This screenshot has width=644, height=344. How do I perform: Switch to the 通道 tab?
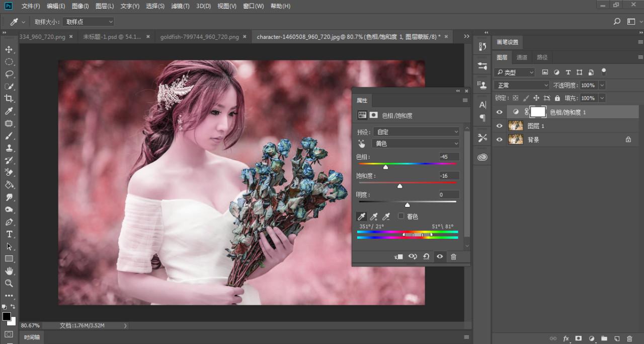coord(522,57)
